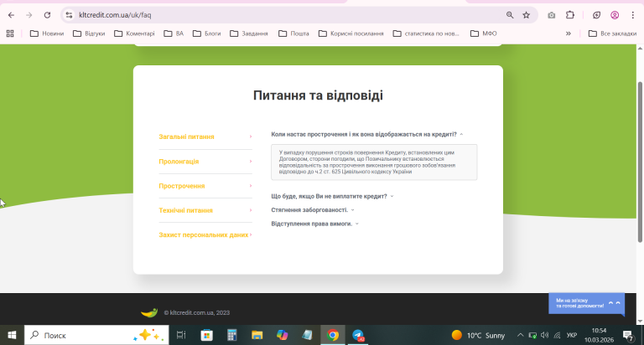Open the Все закладки folder
This screenshot has height=345, width=644.
[612, 33]
